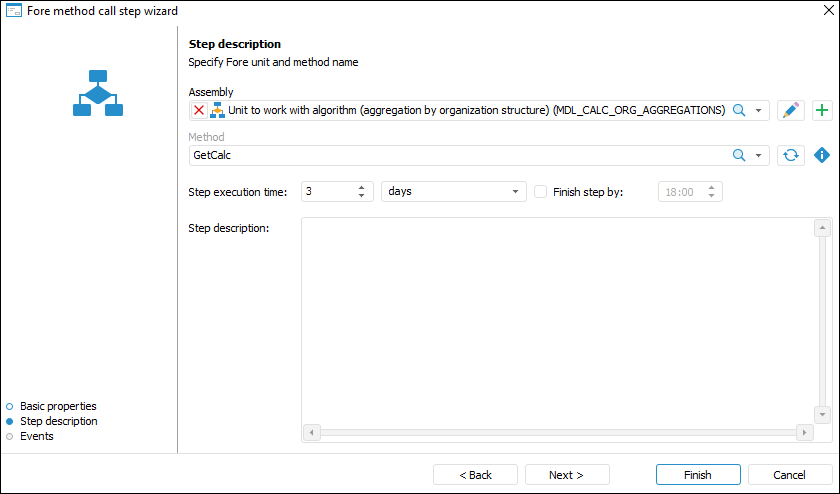Enable the Finish step by checkbox
The image size is (840, 494).
[541, 191]
